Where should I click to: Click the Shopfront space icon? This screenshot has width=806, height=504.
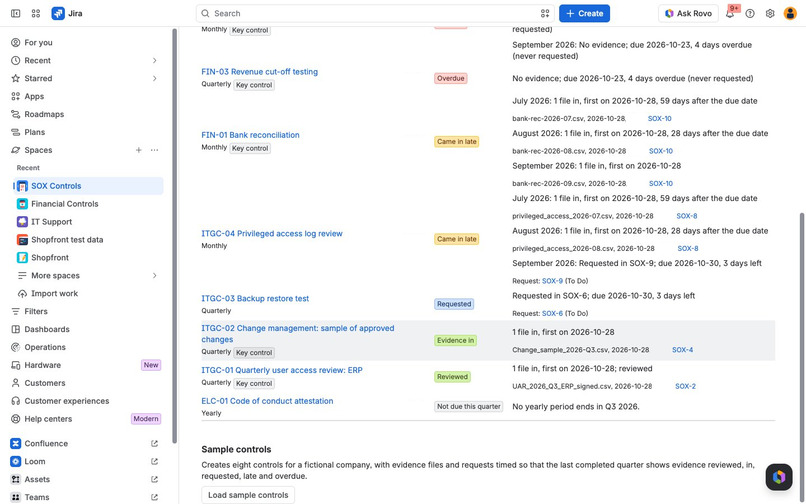click(22, 258)
